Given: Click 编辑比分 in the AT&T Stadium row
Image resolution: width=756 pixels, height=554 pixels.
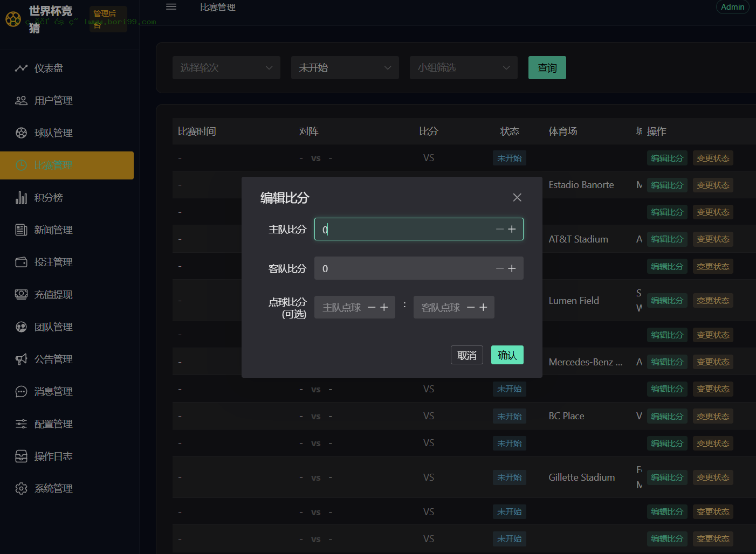Looking at the screenshot, I should tap(667, 239).
